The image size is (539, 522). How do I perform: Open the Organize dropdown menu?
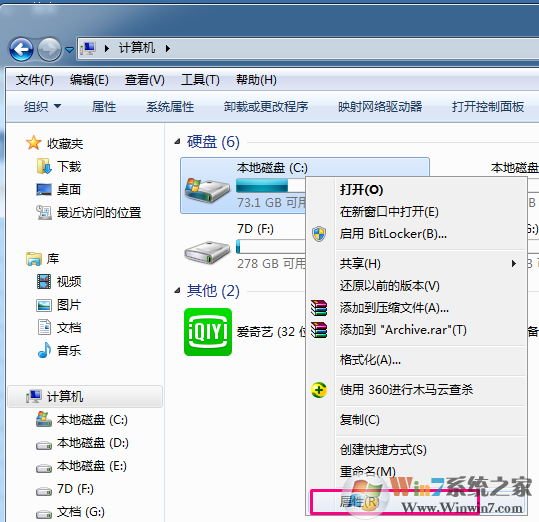pos(42,107)
